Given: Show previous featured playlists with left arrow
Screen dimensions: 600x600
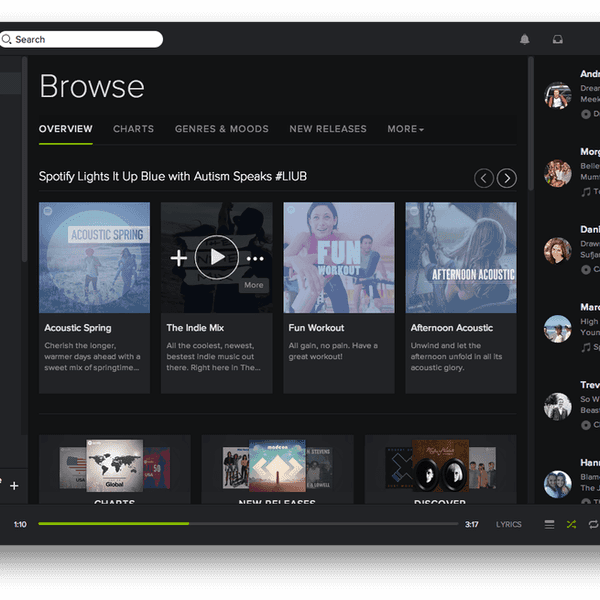Looking at the screenshot, I should click(484, 178).
